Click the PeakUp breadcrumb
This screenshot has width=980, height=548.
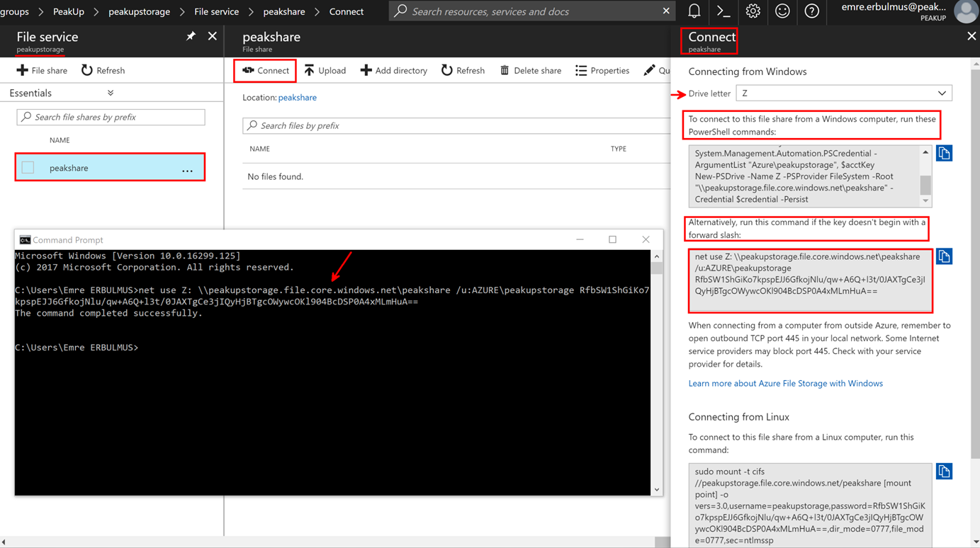click(x=69, y=11)
